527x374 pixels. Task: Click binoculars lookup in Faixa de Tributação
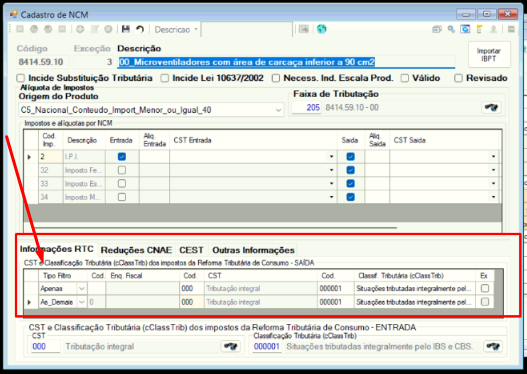click(491, 108)
